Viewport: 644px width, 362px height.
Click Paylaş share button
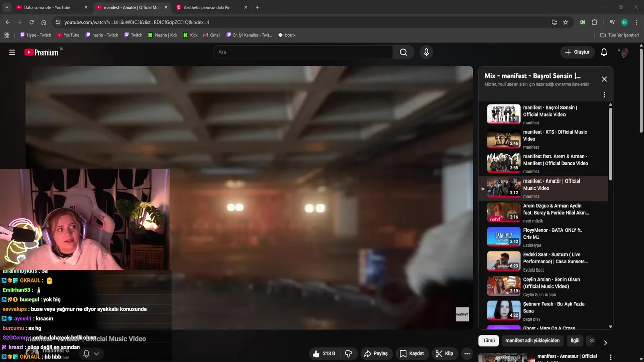376,354
